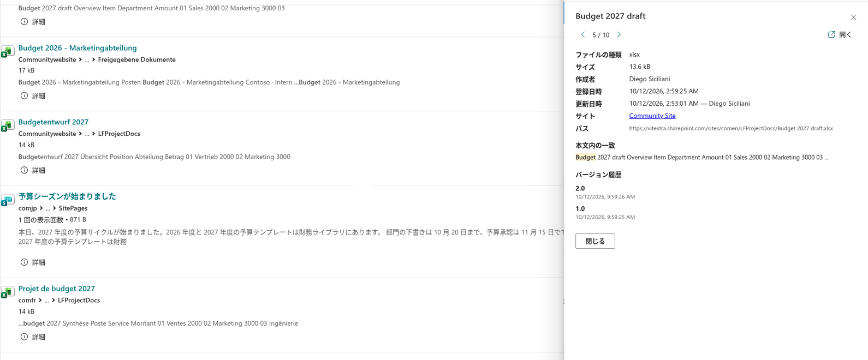Show 詳細 for 予算シーズンが始まりました

(33, 262)
